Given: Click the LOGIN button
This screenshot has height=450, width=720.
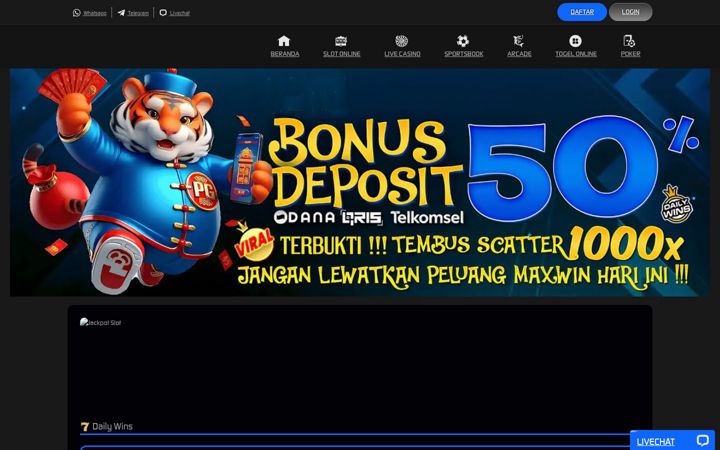Looking at the screenshot, I should (630, 12).
